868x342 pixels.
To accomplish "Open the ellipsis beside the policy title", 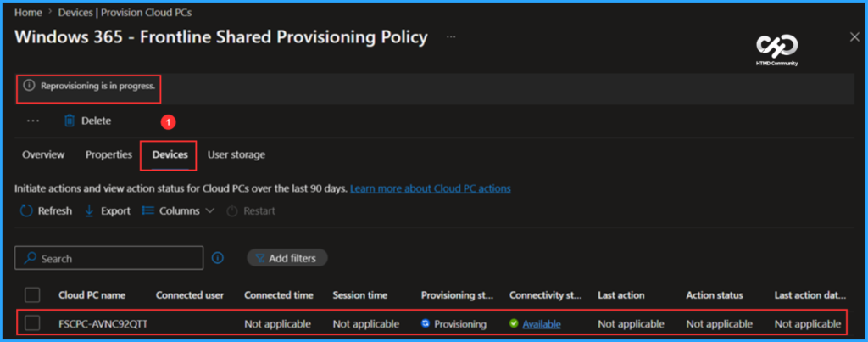I will (451, 37).
